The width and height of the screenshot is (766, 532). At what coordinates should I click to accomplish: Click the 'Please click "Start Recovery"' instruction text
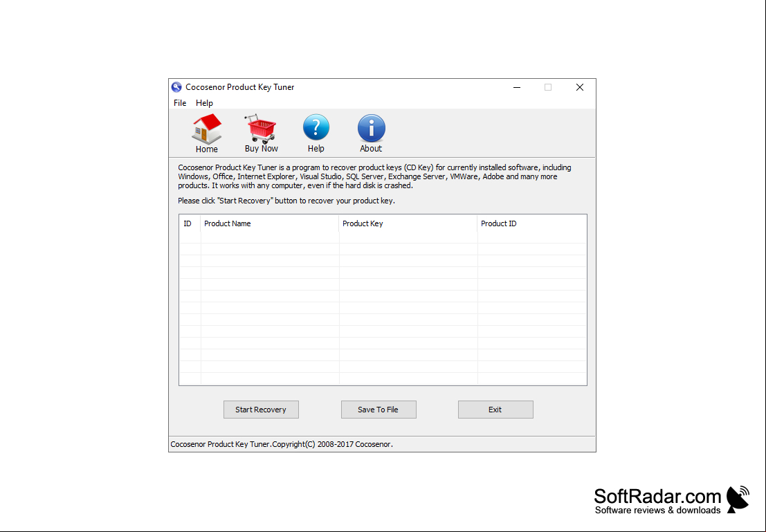[286, 201]
